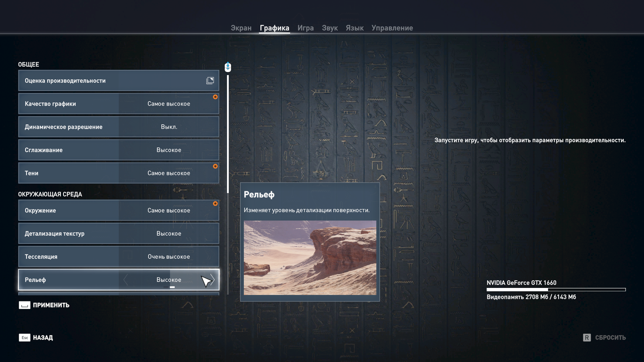Click the Esc key icon next to Назад
Viewport: 644px width, 362px height.
click(x=24, y=338)
